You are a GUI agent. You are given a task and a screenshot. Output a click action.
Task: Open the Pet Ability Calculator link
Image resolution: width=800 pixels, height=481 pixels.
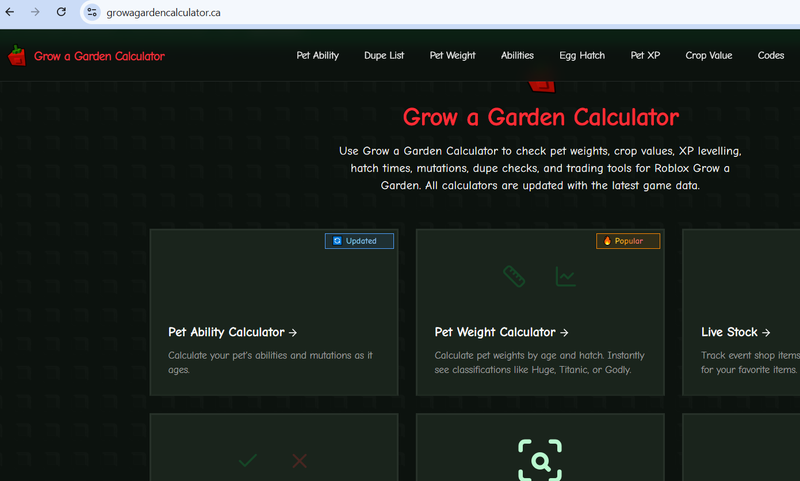tap(232, 332)
